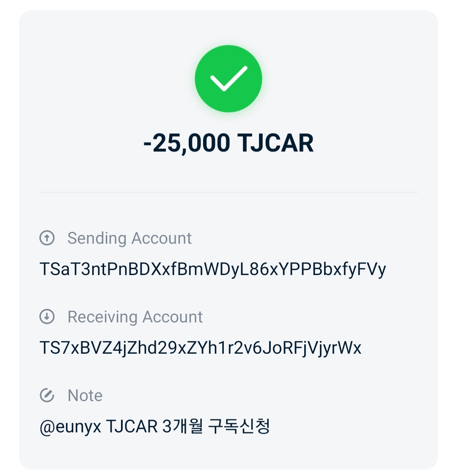Select the sending address starting with TSaT3nt

pyautogui.click(x=212, y=270)
